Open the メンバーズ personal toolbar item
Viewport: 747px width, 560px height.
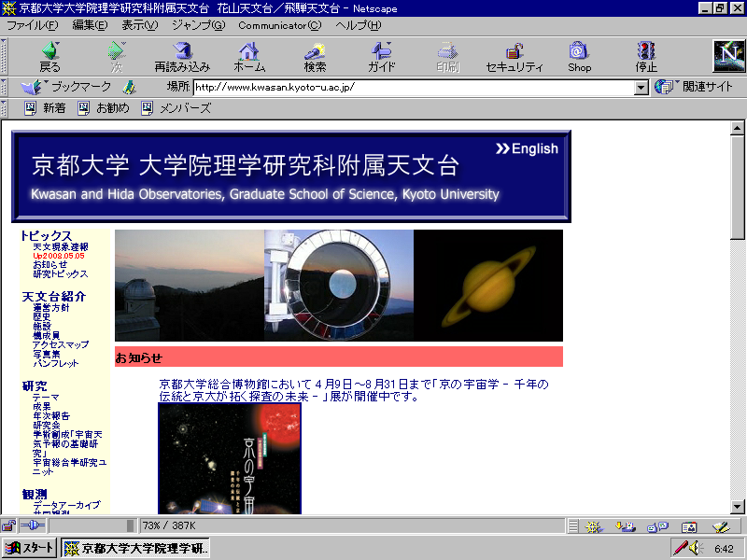[176, 108]
